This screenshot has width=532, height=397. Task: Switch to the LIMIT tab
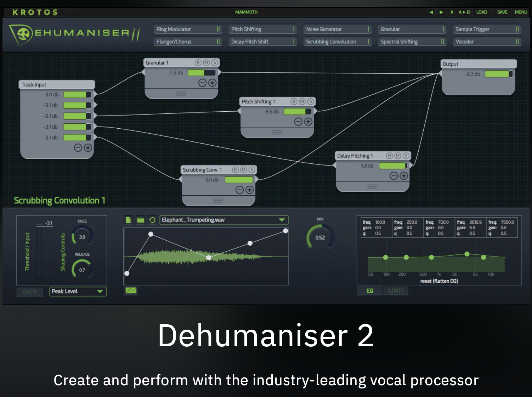point(396,291)
